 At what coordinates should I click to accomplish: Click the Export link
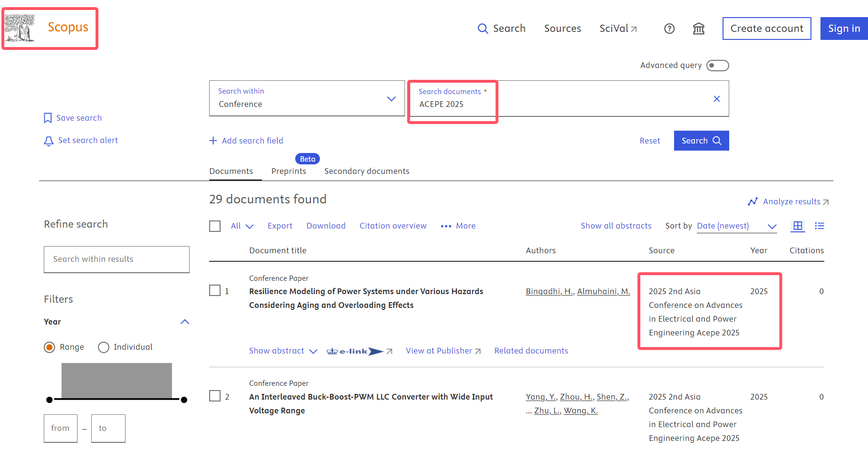click(x=280, y=226)
